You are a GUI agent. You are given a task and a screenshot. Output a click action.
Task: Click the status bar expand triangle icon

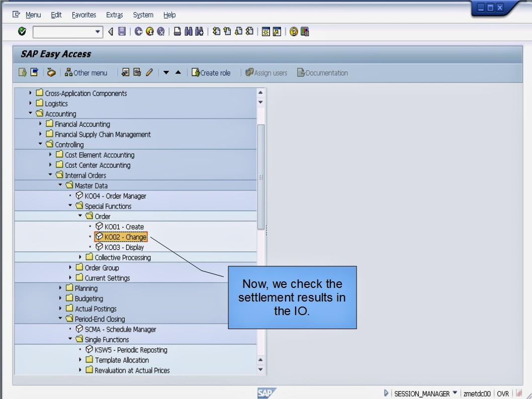pyautogui.click(x=386, y=393)
